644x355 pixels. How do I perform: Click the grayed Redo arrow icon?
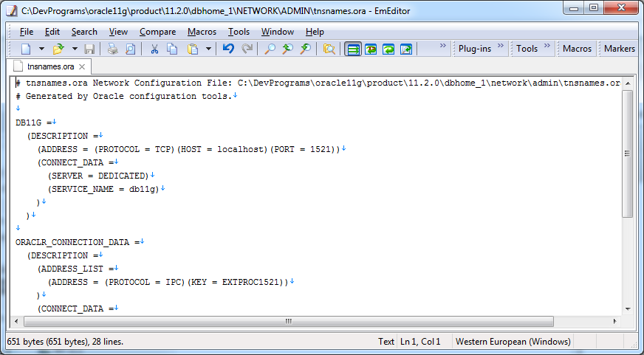247,49
